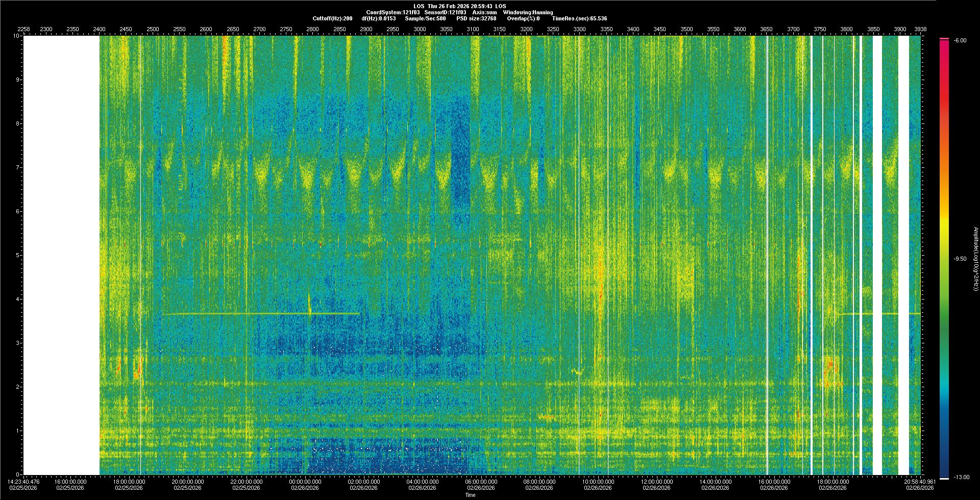Click the -6.00 colorbar maximum label

point(960,41)
